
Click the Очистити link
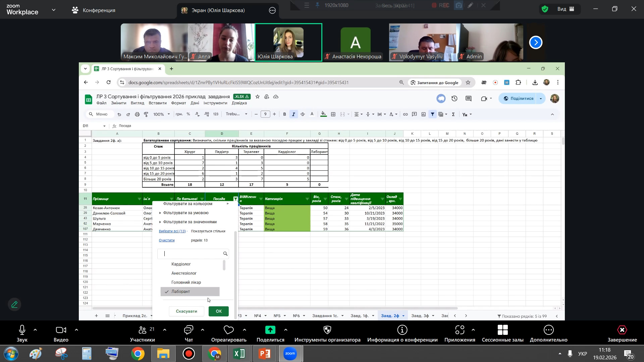pos(167,240)
